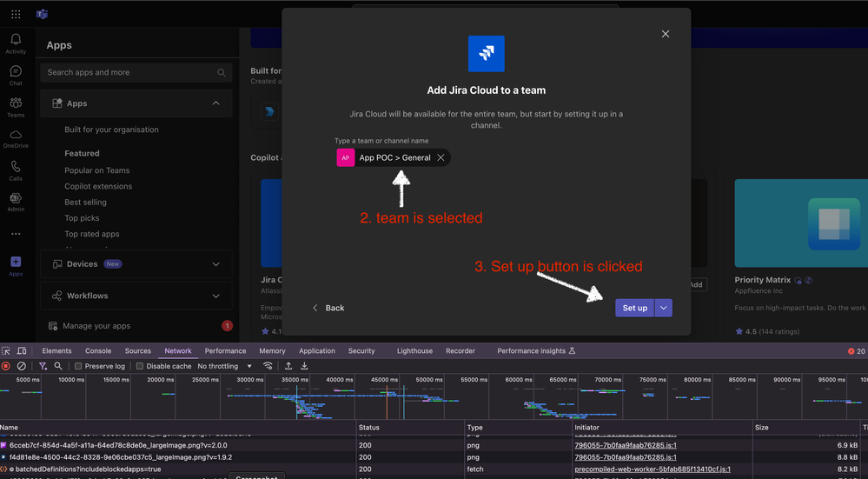Expand the Workflows section

136,296
